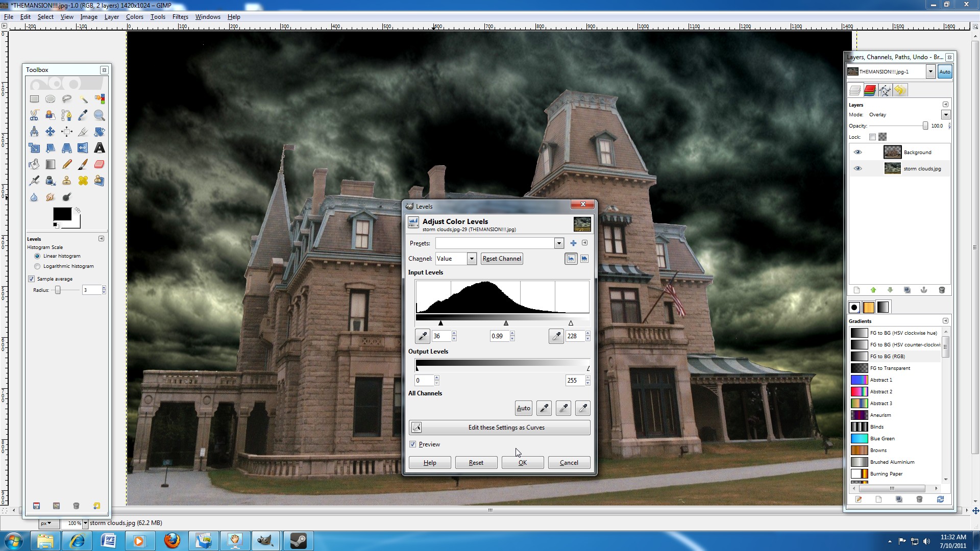The image size is (980, 551).
Task: Add current settings to presets
Action: click(573, 243)
